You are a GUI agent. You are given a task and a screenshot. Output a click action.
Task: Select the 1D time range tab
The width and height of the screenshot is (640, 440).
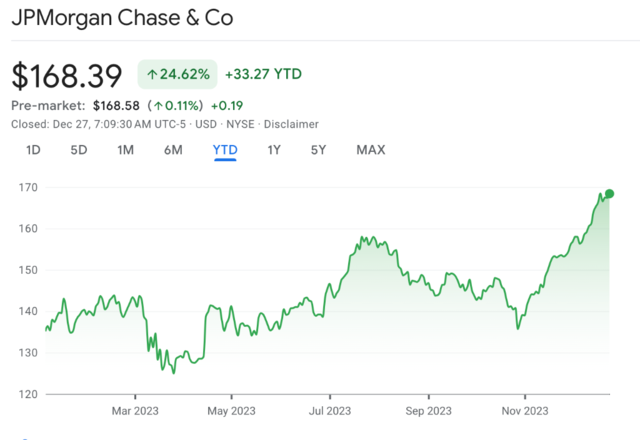coord(33,150)
